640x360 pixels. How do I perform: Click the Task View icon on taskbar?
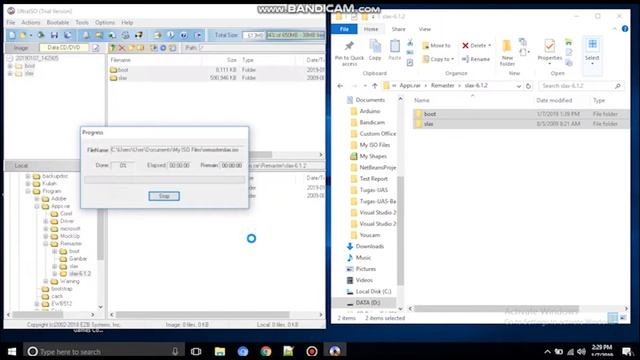196,351
